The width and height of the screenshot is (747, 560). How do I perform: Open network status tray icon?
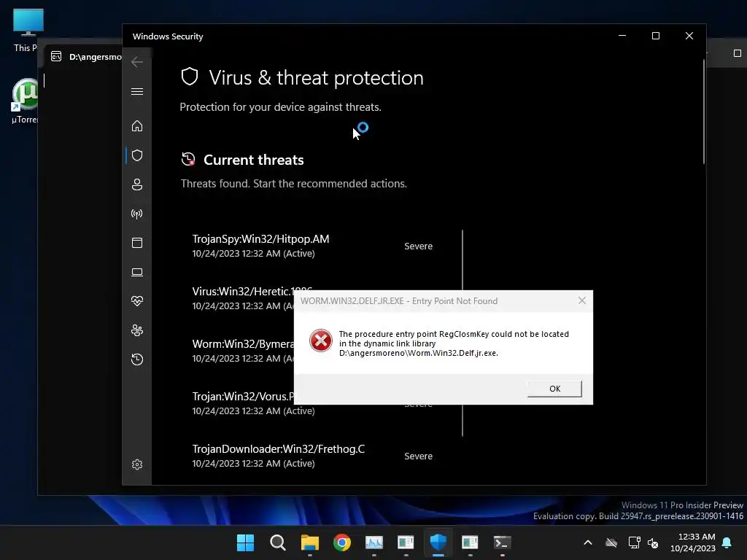coord(634,542)
